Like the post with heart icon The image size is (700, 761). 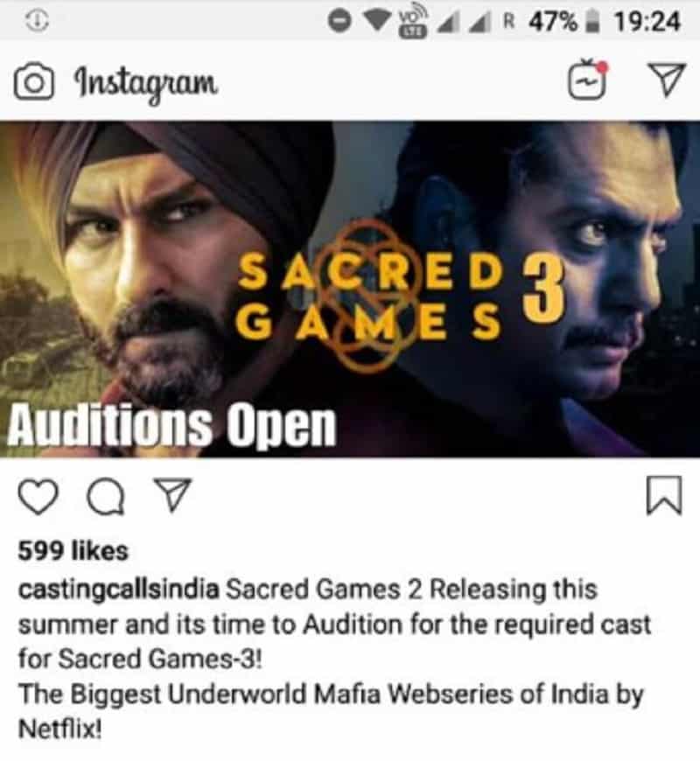point(38,497)
